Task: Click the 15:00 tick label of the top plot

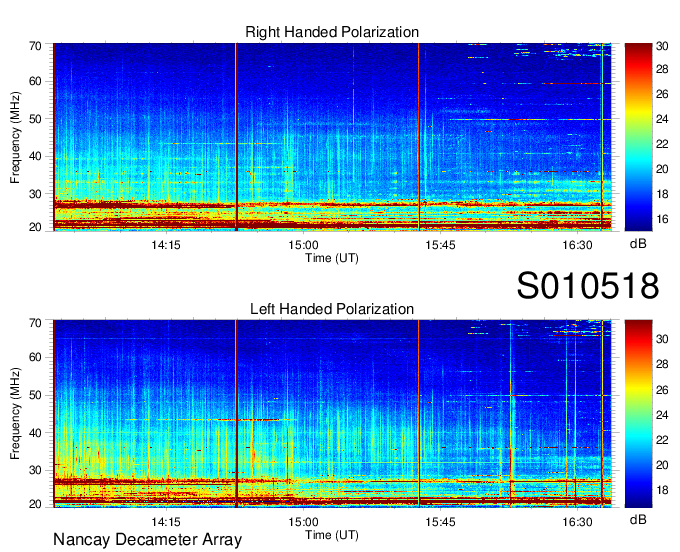Action: pyautogui.click(x=303, y=245)
